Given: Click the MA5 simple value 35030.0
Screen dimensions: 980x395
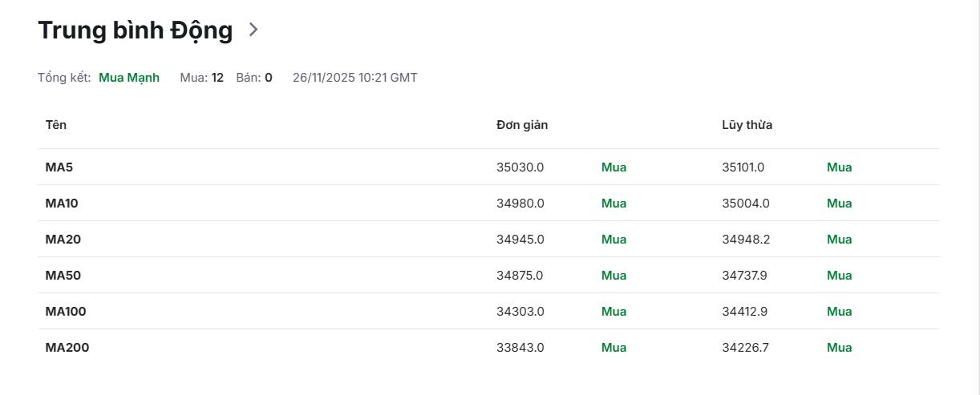Looking at the screenshot, I should coord(520,167).
